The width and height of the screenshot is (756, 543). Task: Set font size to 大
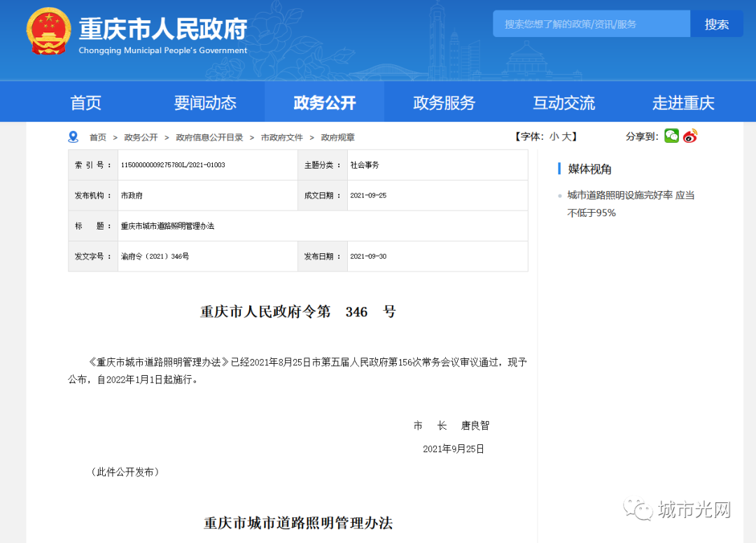(566, 137)
